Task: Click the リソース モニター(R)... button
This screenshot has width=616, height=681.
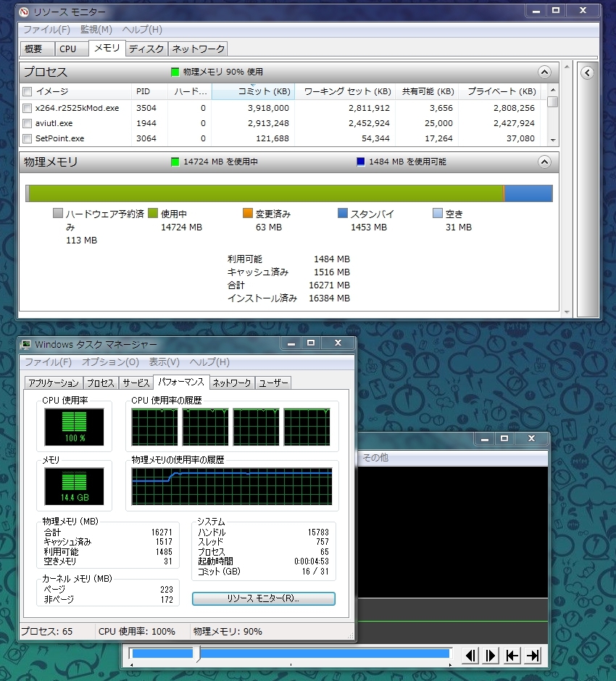Action: [x=264, y=598]
